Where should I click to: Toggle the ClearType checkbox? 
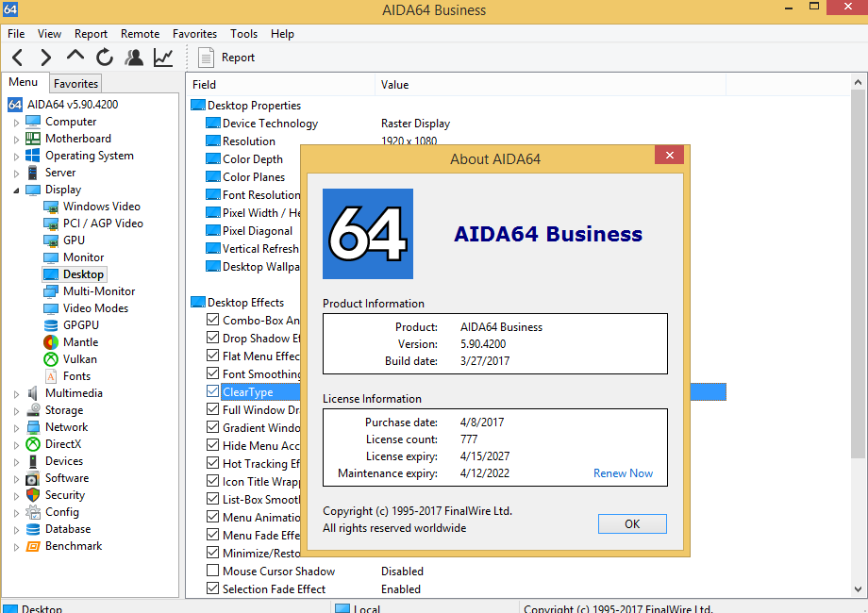[x=212, y=391]
